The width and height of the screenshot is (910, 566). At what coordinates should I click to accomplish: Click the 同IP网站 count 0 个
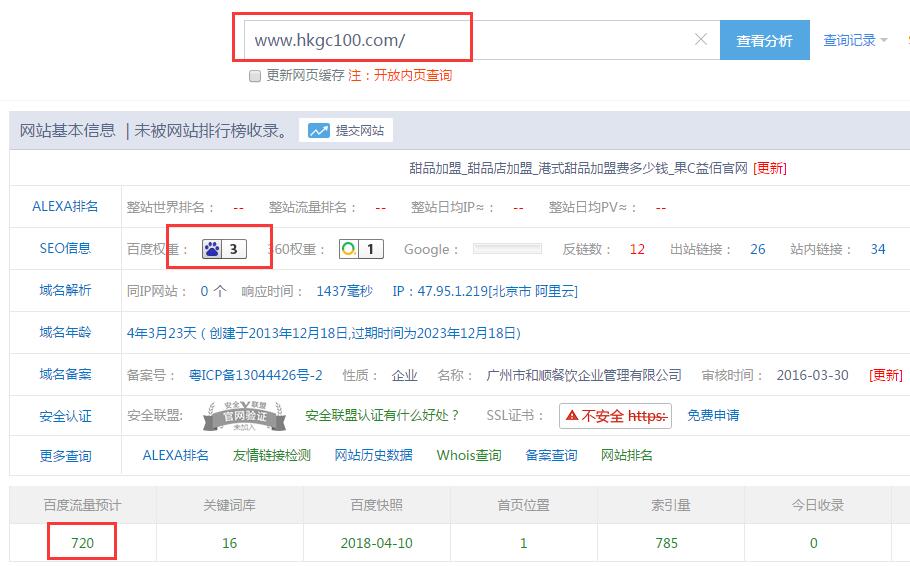pos(213,291)
